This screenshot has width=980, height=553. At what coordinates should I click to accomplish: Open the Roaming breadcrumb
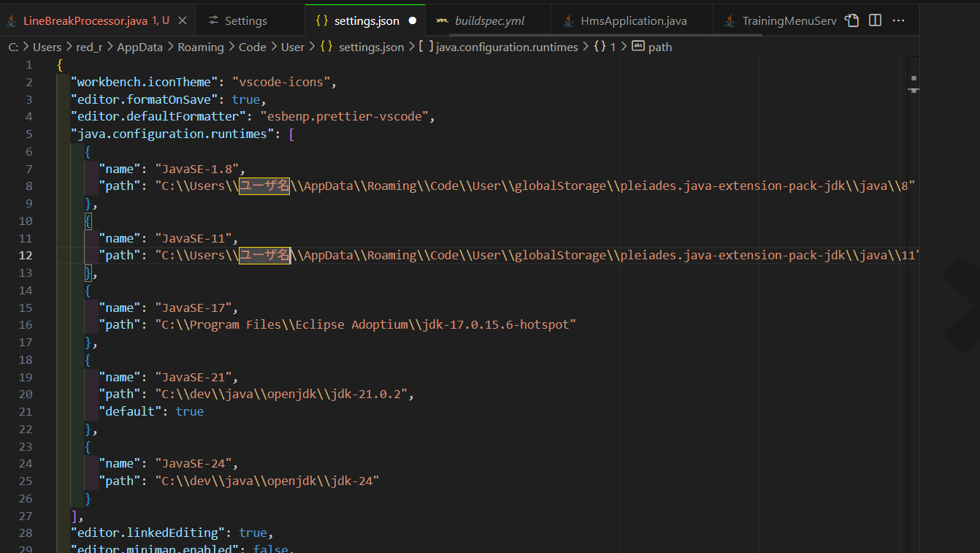(201, 46)
